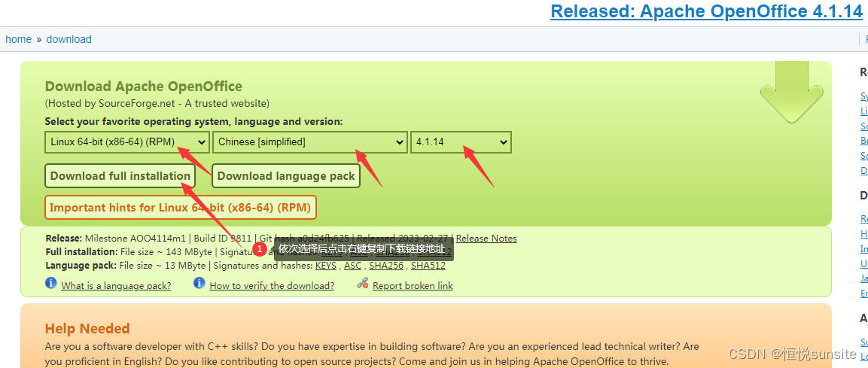The height and width of the screenshot is (368, 868).
Task: Click the Download full installation button
Action: pyautogui.click(x=120, y=176)
